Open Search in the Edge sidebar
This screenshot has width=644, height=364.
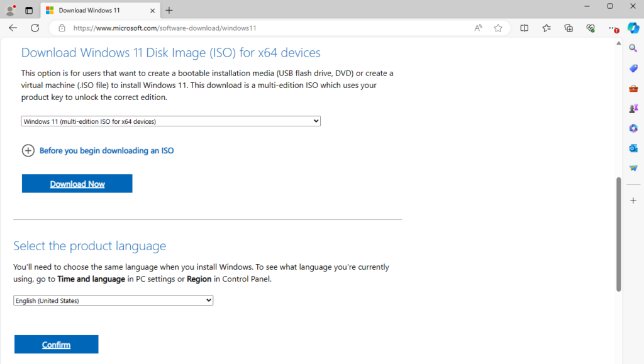(633, 48)
